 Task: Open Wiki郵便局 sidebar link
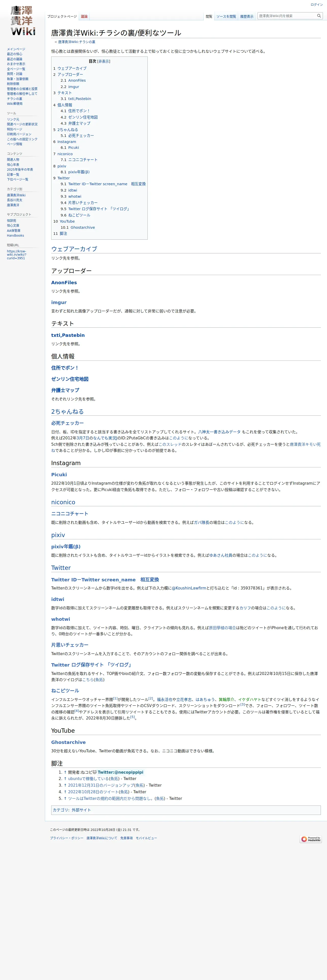point(15,104)
